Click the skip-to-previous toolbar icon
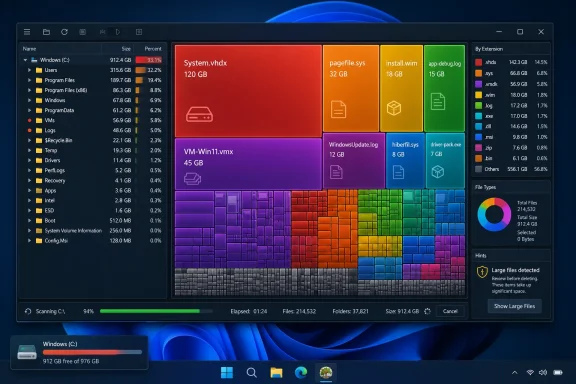This screenshot has width=576, height=384. (x=102, y=32)
